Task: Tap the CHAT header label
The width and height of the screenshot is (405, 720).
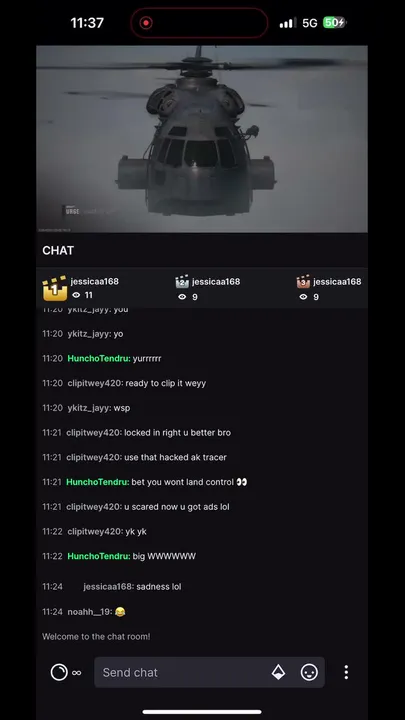Action: 58,250
